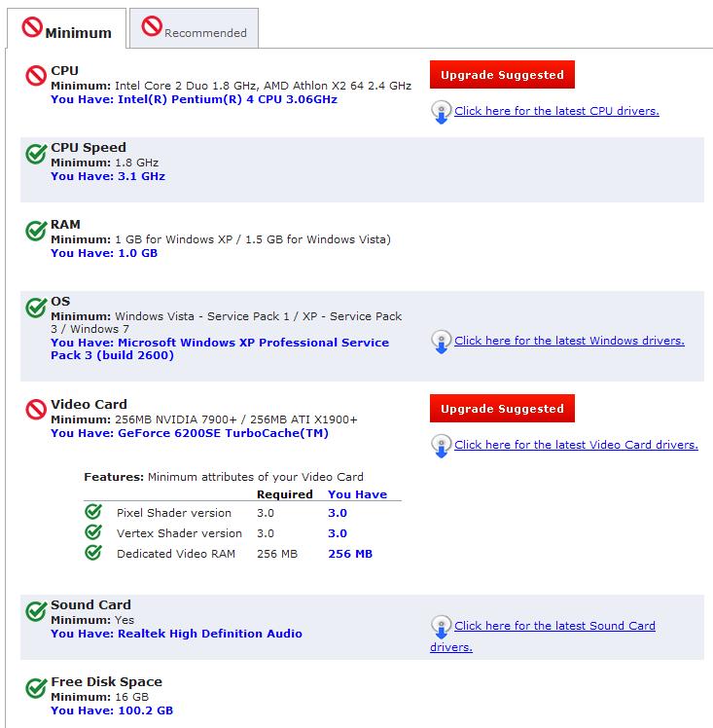
Task: Click the green check icon beside OS
Action: point(36,307)
